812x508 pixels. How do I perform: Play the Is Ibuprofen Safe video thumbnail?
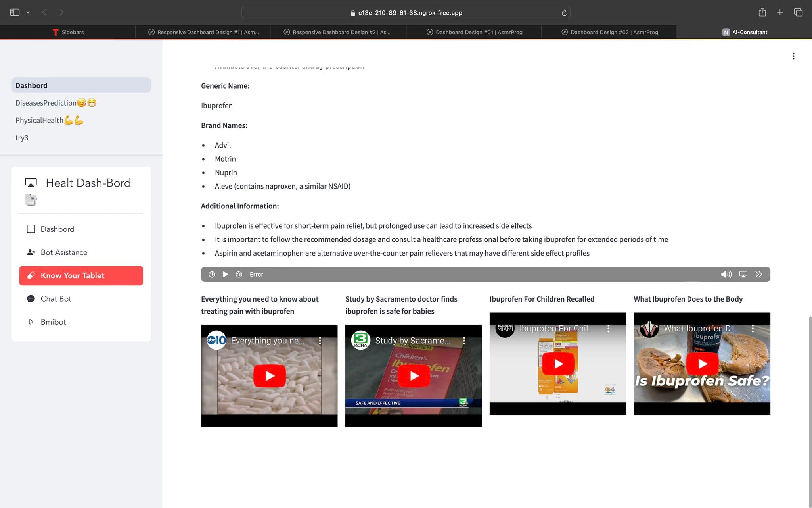[702, 364]
